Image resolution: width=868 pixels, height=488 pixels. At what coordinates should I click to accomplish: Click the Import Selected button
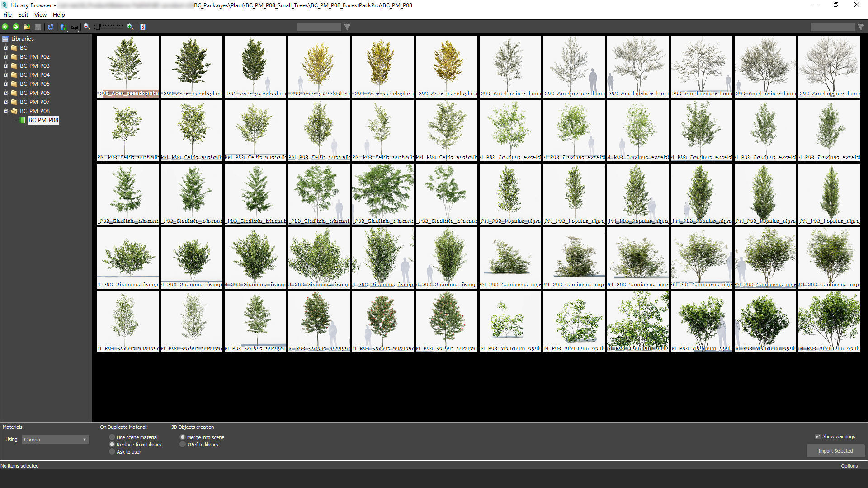pos(835,451)
